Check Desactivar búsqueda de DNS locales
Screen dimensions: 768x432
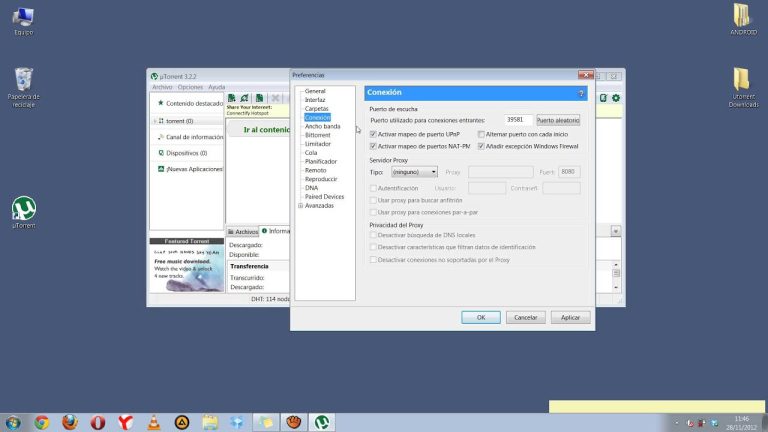pyautogui.click(x=373, y=235)
